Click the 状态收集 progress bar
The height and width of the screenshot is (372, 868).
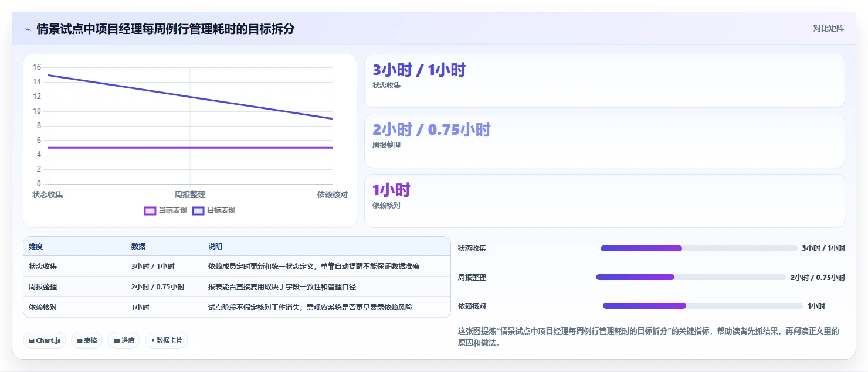(x=699, y=248)
